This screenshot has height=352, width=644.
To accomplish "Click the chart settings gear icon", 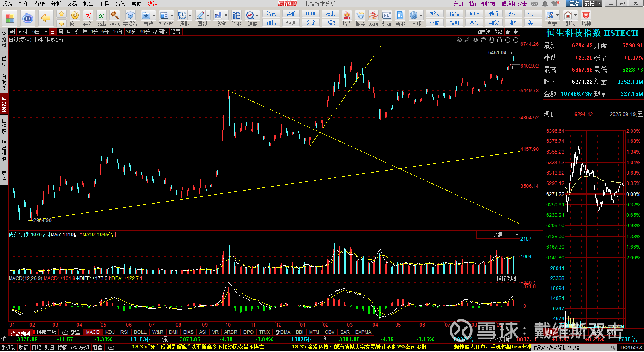I will [459, 40].
